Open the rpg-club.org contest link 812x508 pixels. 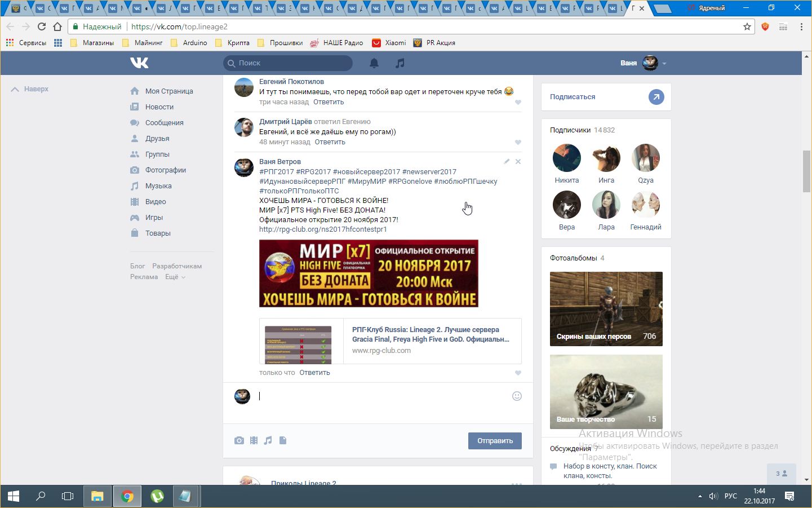(x=323, y=229)
